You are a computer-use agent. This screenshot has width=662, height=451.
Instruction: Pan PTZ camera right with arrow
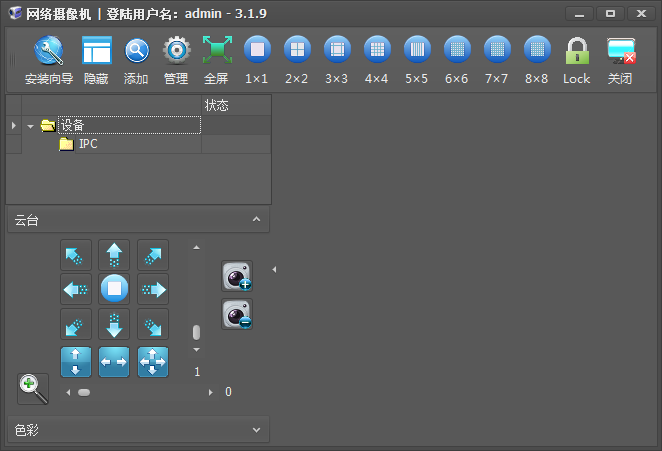(x=152, y=290)
